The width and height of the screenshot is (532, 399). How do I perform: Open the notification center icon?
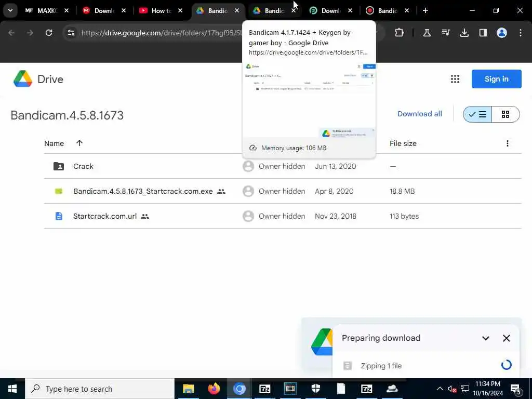(x=516, y=389)
